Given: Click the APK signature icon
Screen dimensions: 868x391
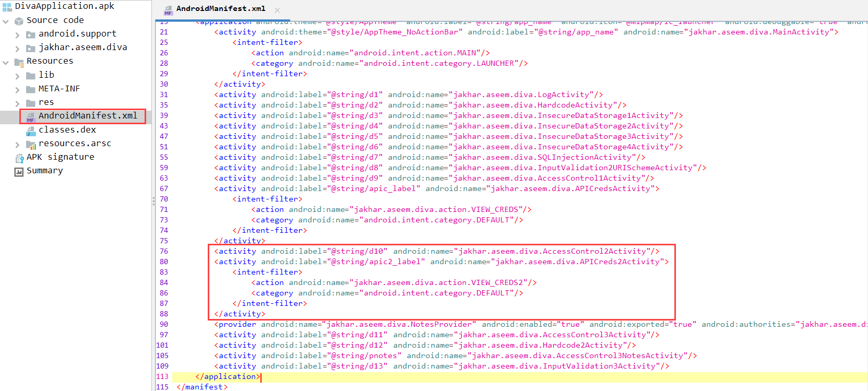Looking at the screenshot, I should 19,158.
